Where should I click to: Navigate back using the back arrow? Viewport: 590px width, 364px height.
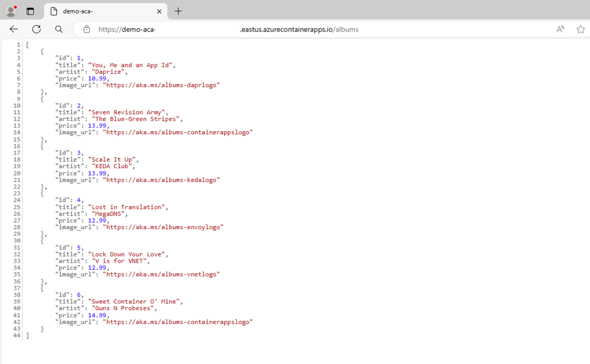13,29
